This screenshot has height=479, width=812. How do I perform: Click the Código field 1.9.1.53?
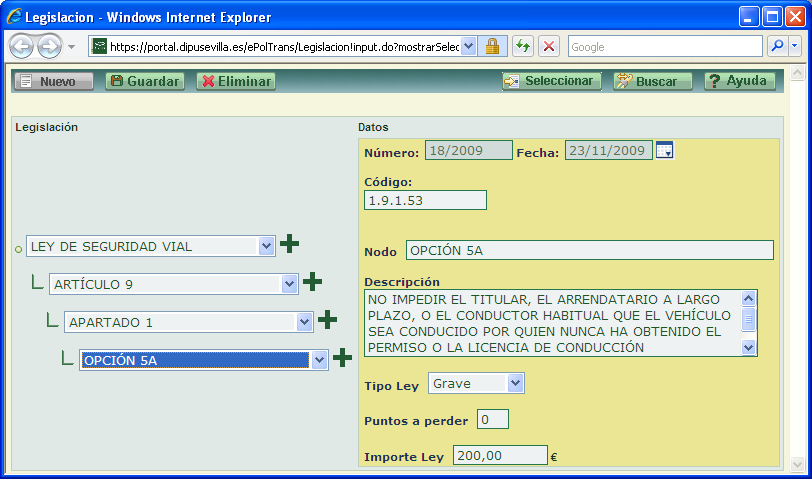(425, 200)
